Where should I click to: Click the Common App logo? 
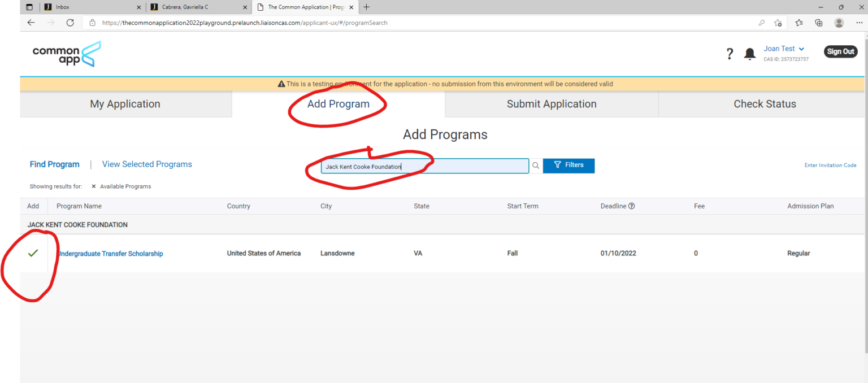tap(67, 54)
